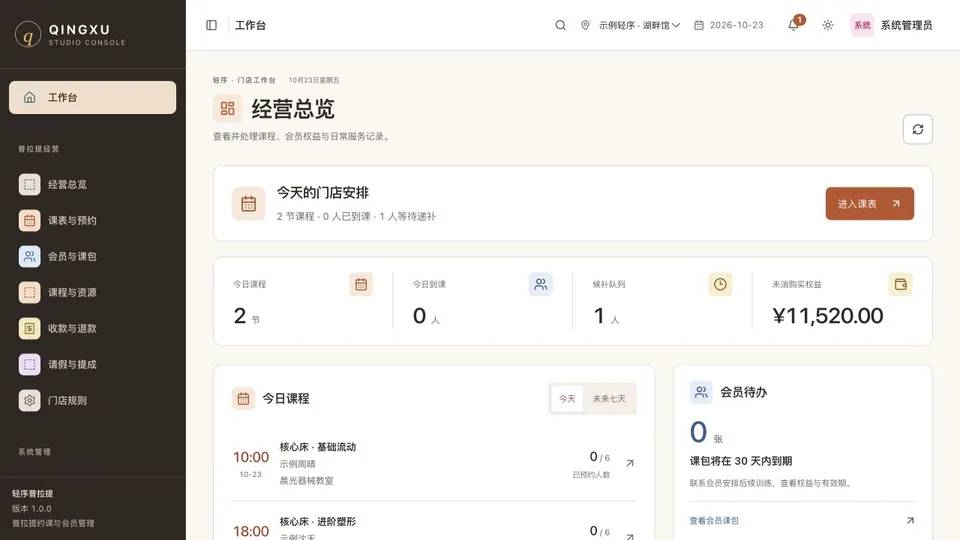The image size is (960, 540).
Task: Click the refresh button on the overview
Action: pos(917,129)
